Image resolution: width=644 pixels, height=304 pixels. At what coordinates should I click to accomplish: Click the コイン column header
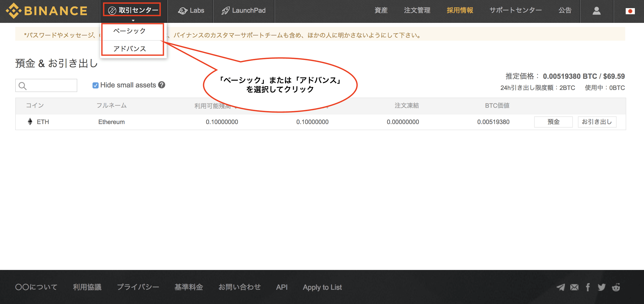[35, 105]
